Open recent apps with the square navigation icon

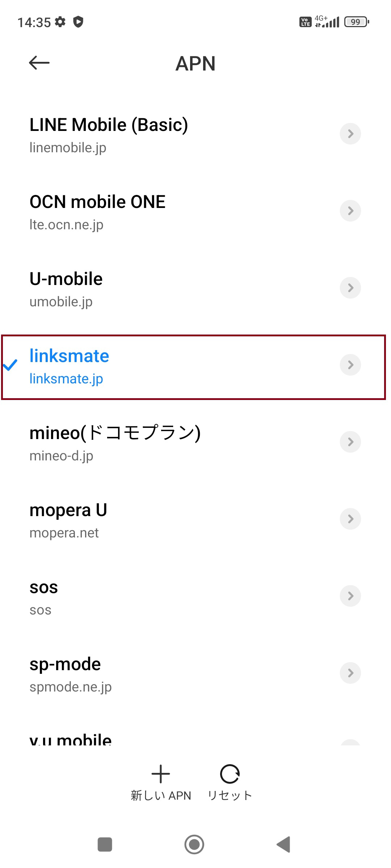pos(105,845)
